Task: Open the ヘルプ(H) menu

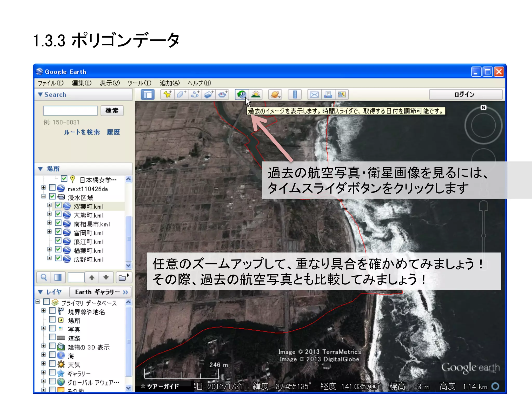Action: 199,83
